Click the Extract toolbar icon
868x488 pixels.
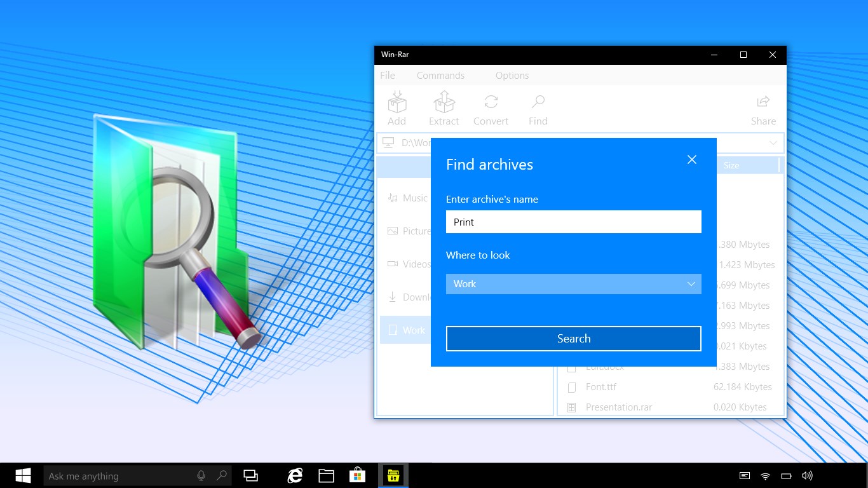(444, 102)
